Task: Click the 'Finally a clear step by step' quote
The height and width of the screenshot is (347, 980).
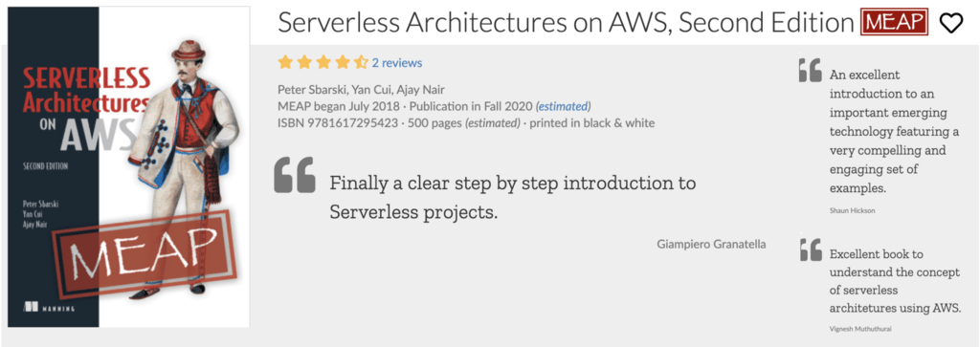Action: pyautogui.click(x=513, y=198)
